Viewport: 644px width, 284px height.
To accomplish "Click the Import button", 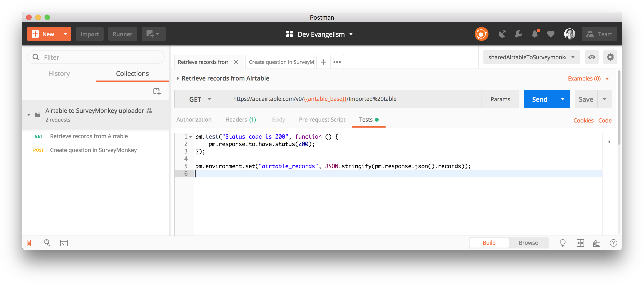I will pyautogui.click(x=90, y=34).
